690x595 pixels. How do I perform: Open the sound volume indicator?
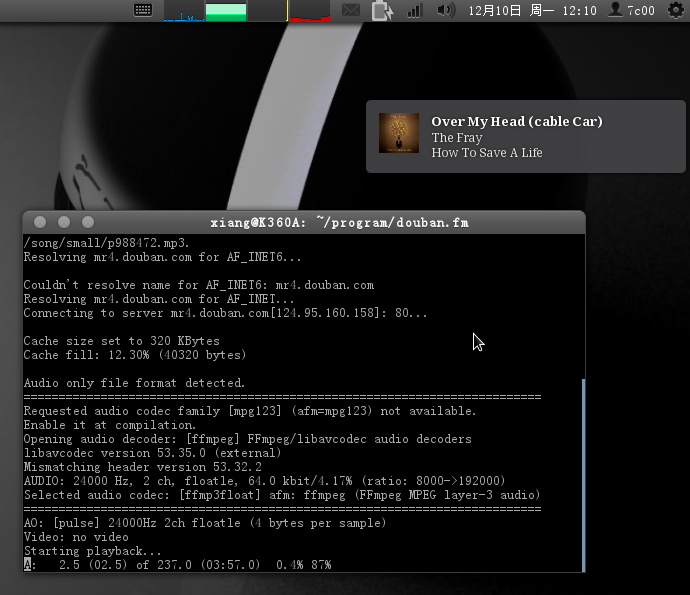pos(445,10)
